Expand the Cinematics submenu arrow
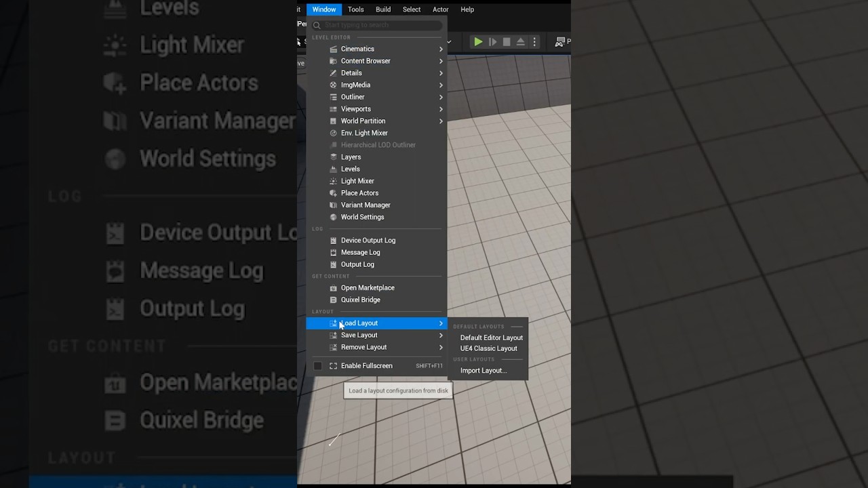The width and height of the screenshot is (868, 488). point(441,49)
